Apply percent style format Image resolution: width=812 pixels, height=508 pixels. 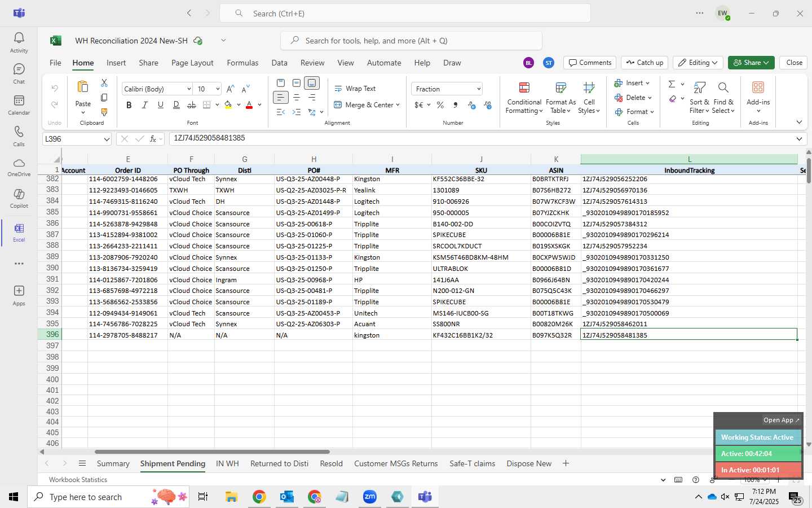click(x=440, y=105)
